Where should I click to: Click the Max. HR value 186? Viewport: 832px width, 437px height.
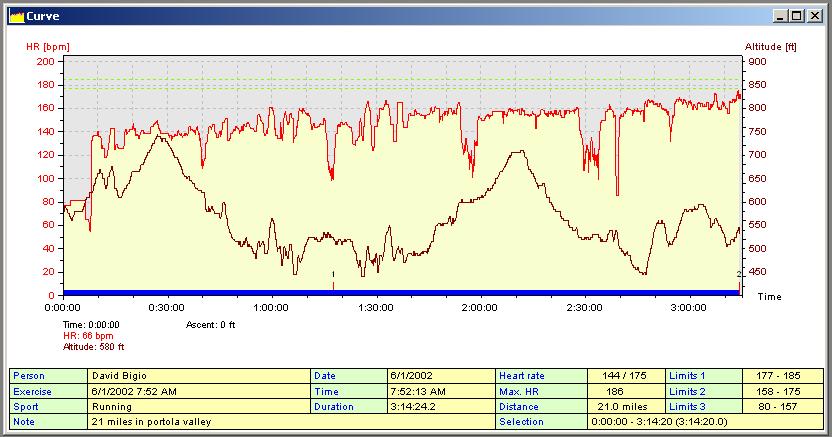(x=625, y=391)
